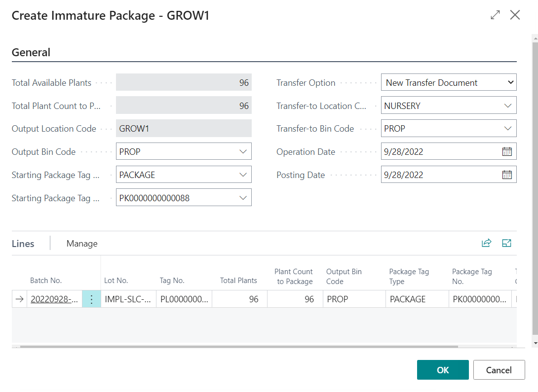Open the Lines section in focus mode
This screenshot has width=538, height=392.
tap(506, 243)
